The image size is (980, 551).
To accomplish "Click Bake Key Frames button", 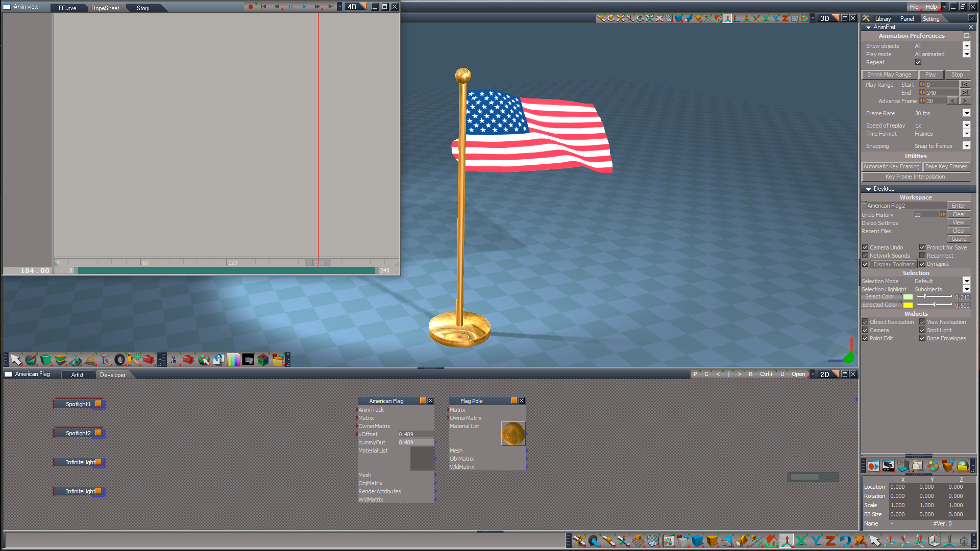I will click(x=946, y=166).
